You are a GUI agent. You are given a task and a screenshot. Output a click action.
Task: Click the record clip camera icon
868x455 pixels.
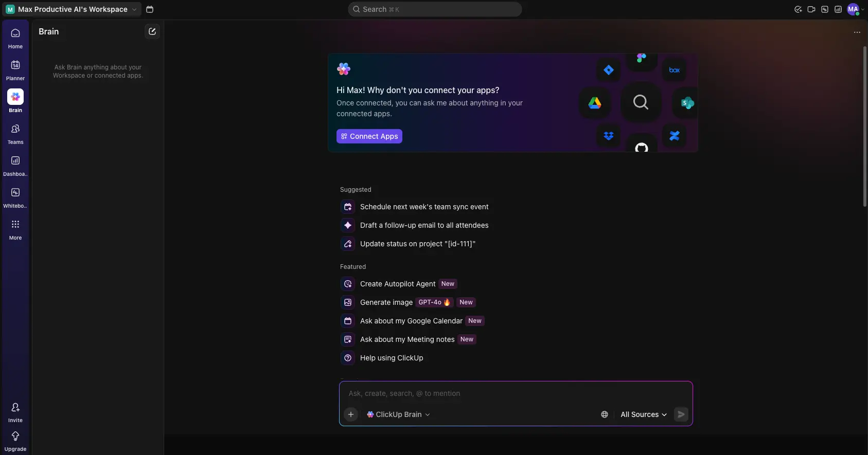[811, 9]
